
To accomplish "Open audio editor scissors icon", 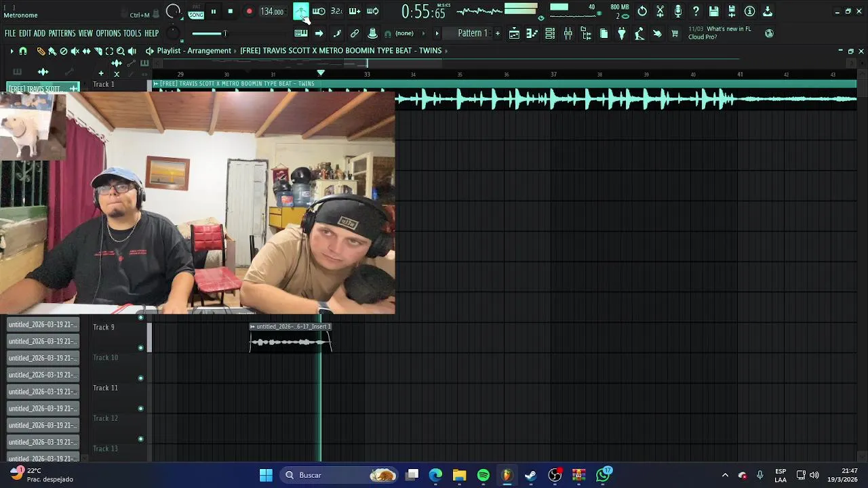I will [660, 11].
